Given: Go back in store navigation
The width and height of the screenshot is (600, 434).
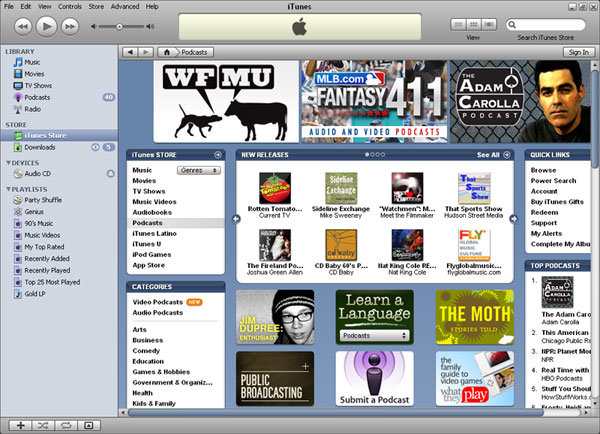Looking at the screenshot, I should point(130,52).
